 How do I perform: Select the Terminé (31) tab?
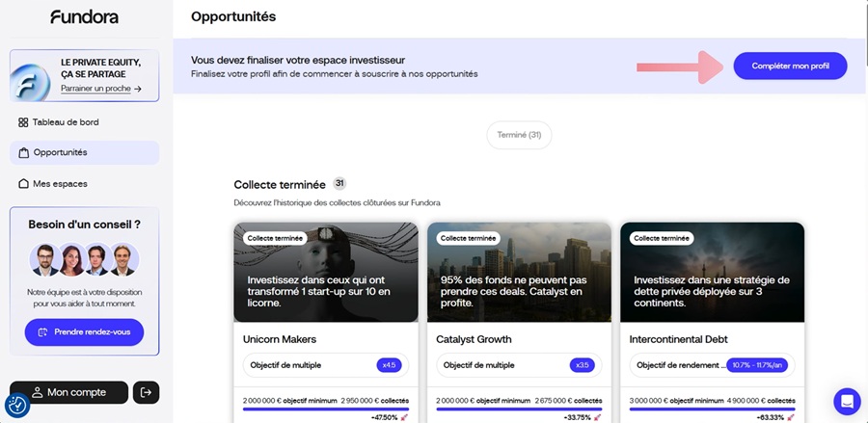[x=519, y=135]
